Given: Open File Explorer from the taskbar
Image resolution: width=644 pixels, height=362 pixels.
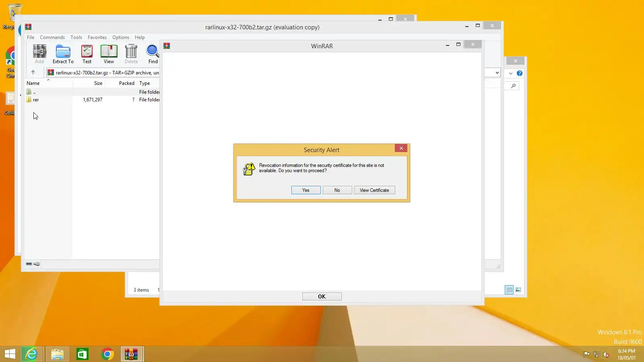Looking at the screenshot, I should 57,354.
